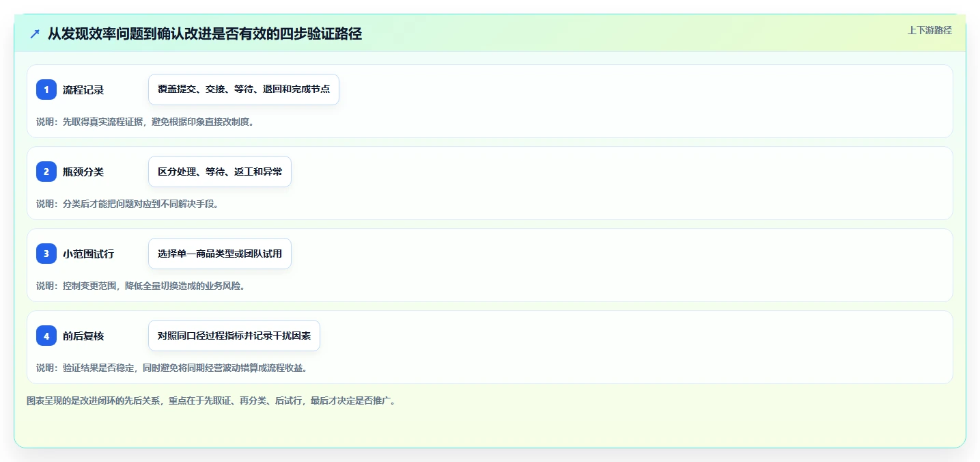The width and height of the screenshot is (980, 462).
Task: Click the title 从发现效率问题到确认改进是否有效的四步验证路径
Action: (x=205, y=33)
